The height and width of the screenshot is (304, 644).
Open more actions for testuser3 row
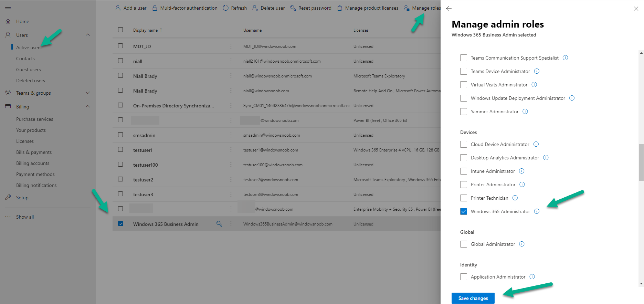[231, 194]
